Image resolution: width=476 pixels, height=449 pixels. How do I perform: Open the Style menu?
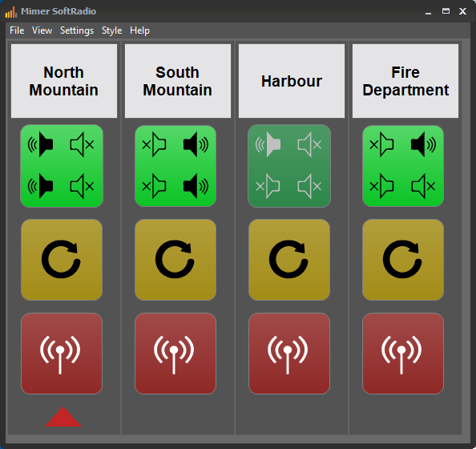tap(111, 30)
